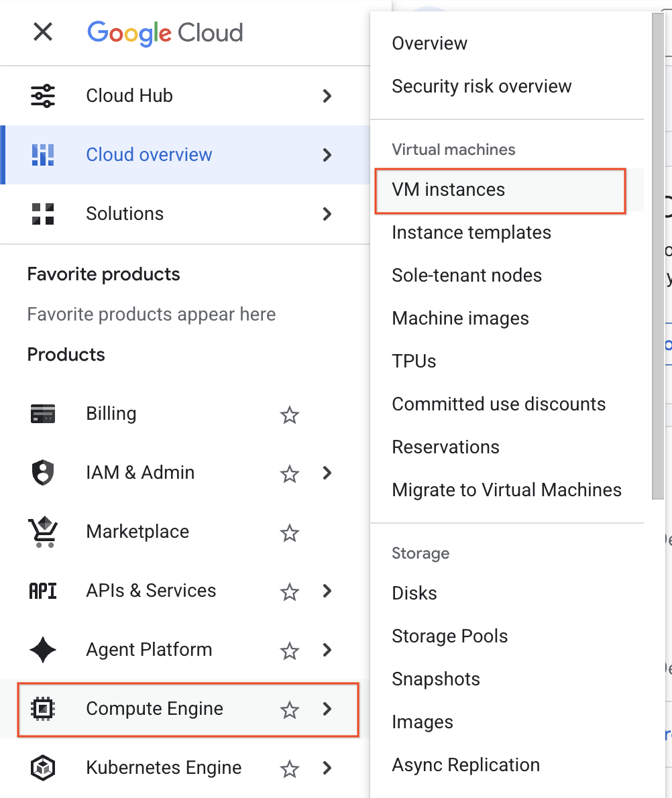Viewport: 672px width, 798px height.
Task: Expand the APIs & Services submenu chevron
Action: (x=327, y=591)
